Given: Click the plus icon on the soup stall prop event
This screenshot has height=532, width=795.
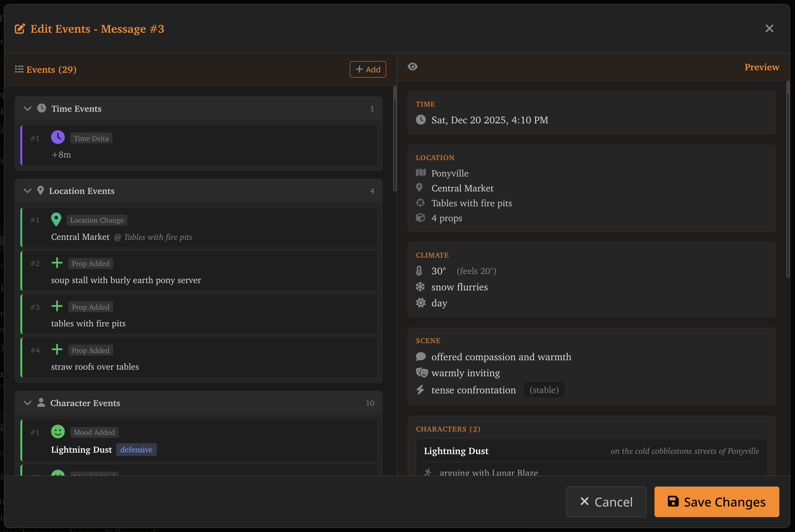Looking at the screenshot, I should click(x=57, y=263).
